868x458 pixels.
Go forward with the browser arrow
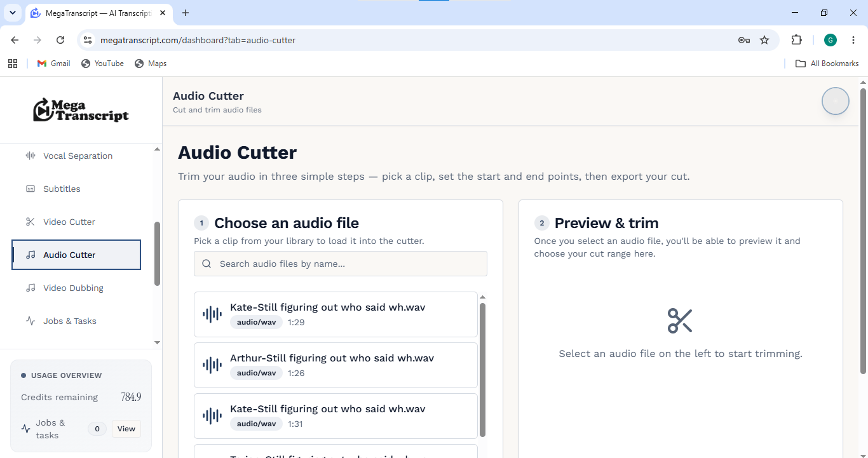click(x=37, y=40)
